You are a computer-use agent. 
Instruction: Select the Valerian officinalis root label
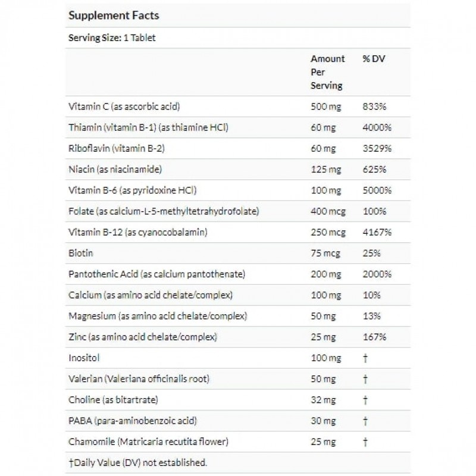tap(139, 378)
